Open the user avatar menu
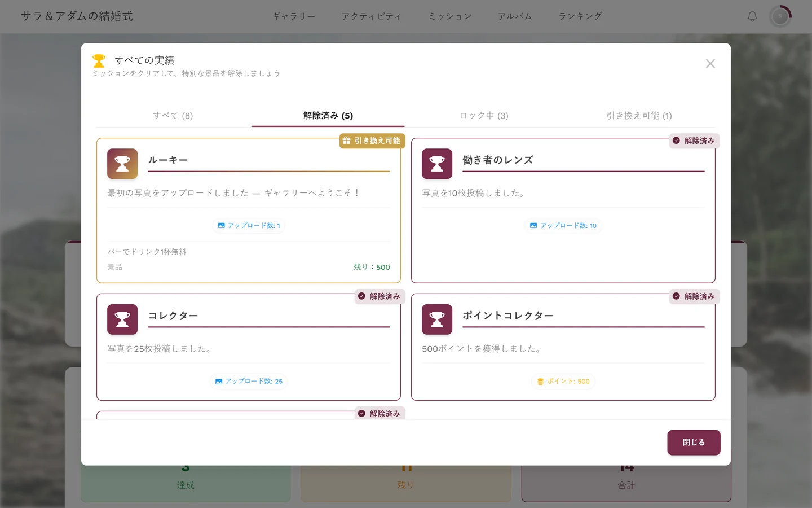 click(780, 16)
